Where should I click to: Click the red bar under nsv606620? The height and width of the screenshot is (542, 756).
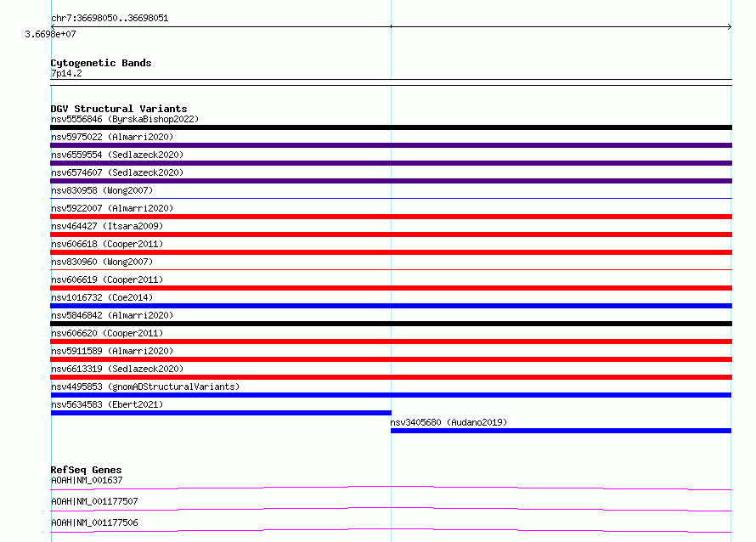tap(391, 342)
